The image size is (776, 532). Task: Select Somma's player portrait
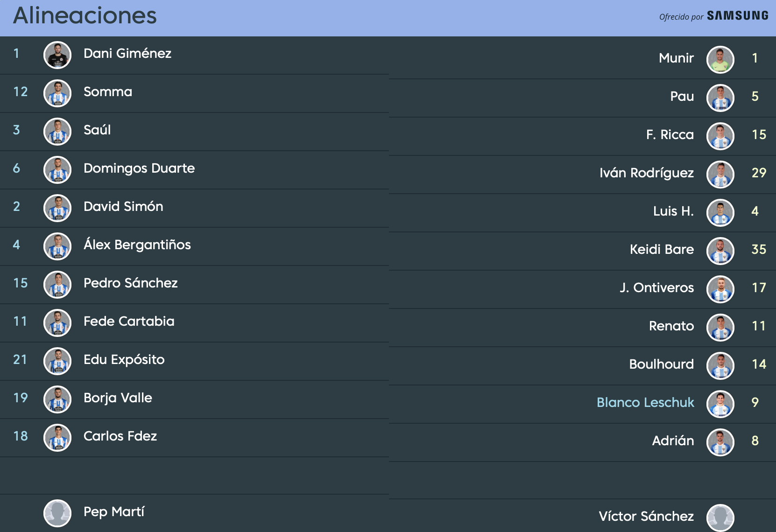tap(57, 93)
